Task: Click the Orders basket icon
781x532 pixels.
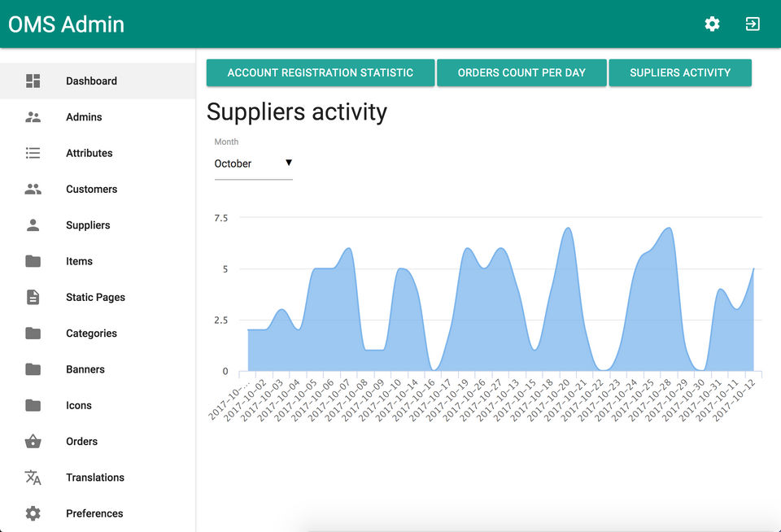Action: 33,442
